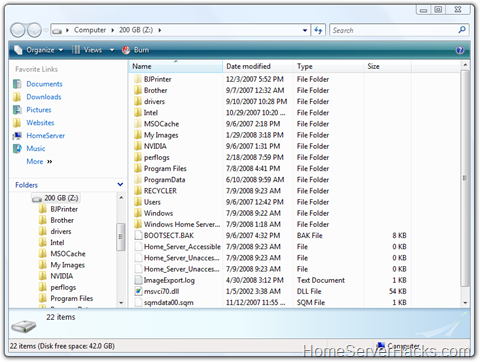
Task: Click the Back navigation arrow button
Action: point(18,30)
